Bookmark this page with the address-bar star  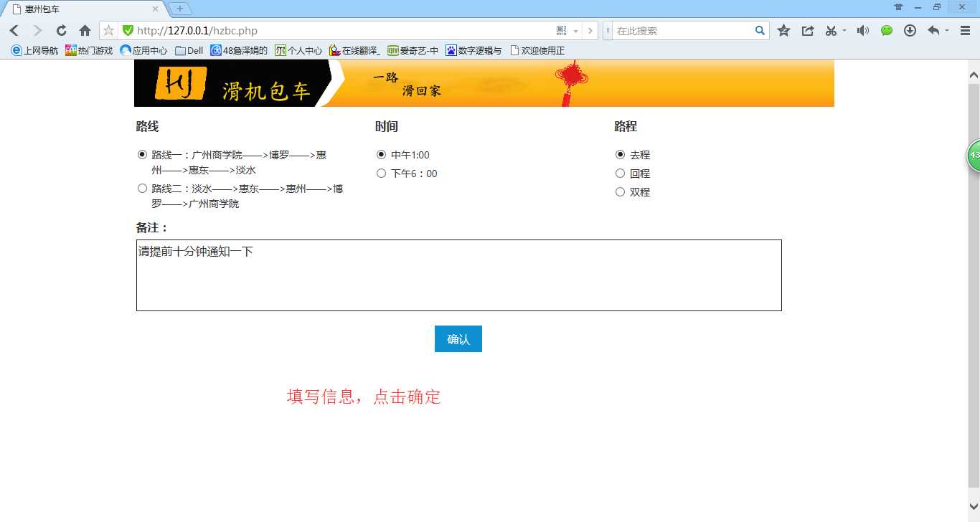[x=109, y=30]
